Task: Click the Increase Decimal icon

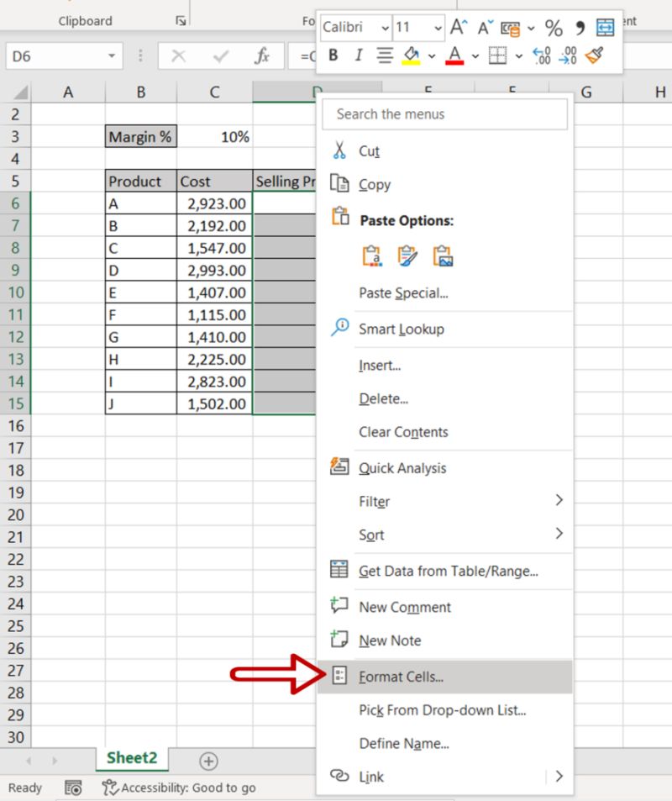Action: (541, 55)
